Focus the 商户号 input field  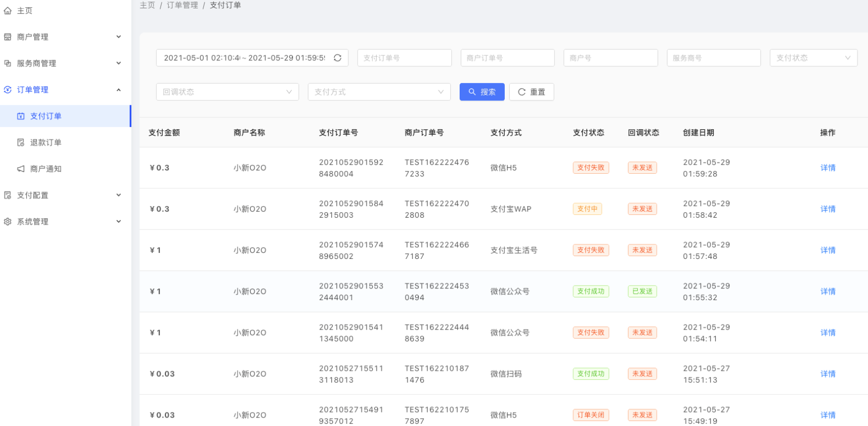[x=611, y=58]
